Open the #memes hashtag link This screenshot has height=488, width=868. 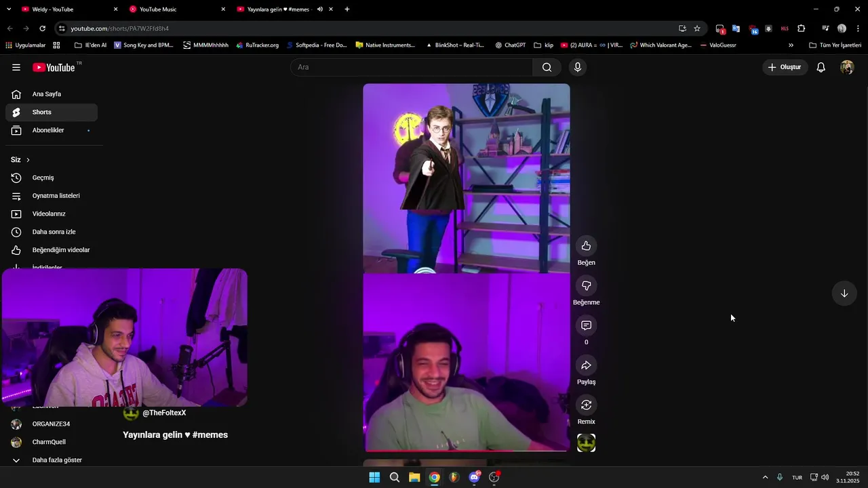(x=210, y=435)
